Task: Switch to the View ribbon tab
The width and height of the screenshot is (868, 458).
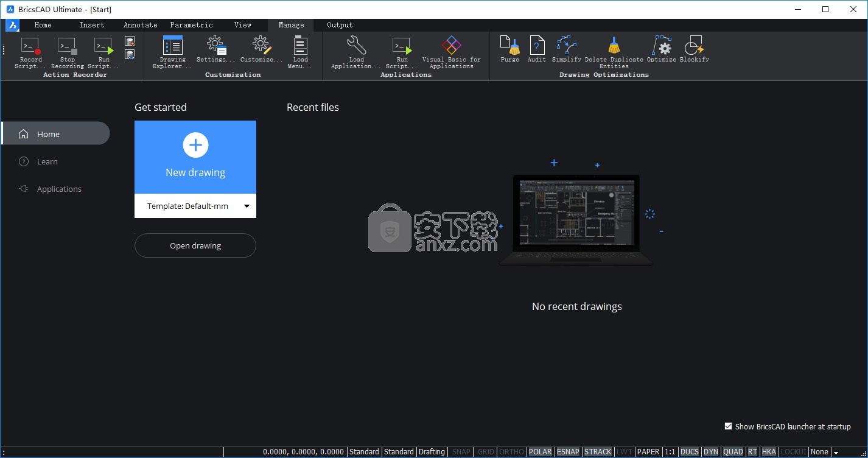Action: pos(242,25)
